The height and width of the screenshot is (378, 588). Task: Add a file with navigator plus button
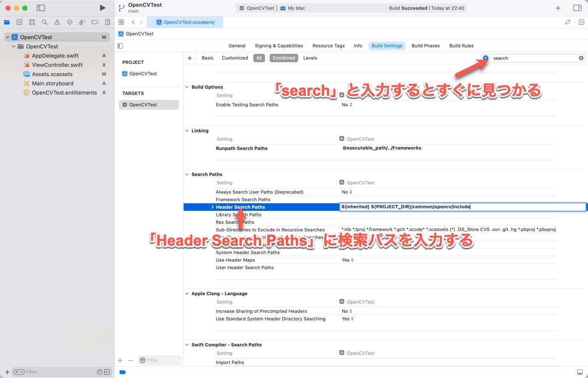[x=7, y=372]
